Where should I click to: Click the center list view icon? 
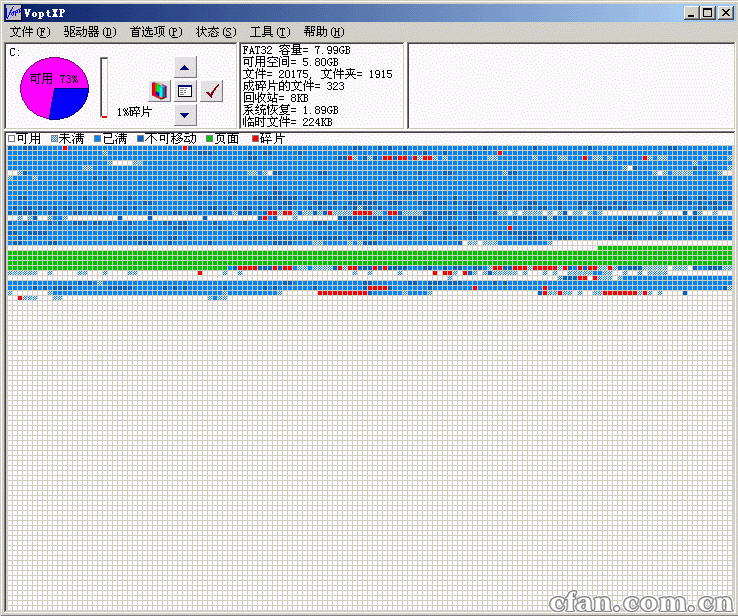point(185,90)
